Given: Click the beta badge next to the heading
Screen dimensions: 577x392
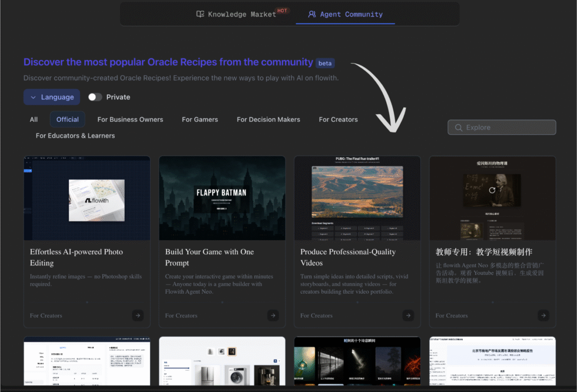Looking at the screenshot, I should point(324,62).
